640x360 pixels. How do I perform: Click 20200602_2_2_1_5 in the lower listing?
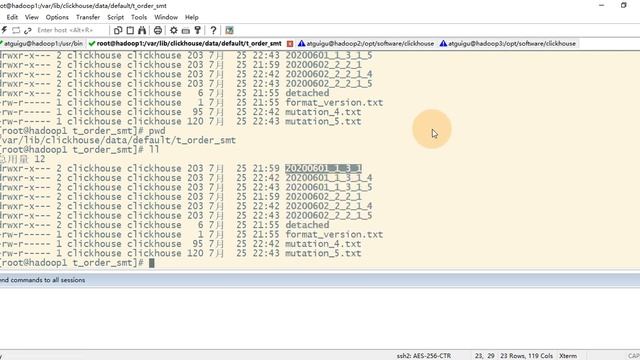pos(329,216)
